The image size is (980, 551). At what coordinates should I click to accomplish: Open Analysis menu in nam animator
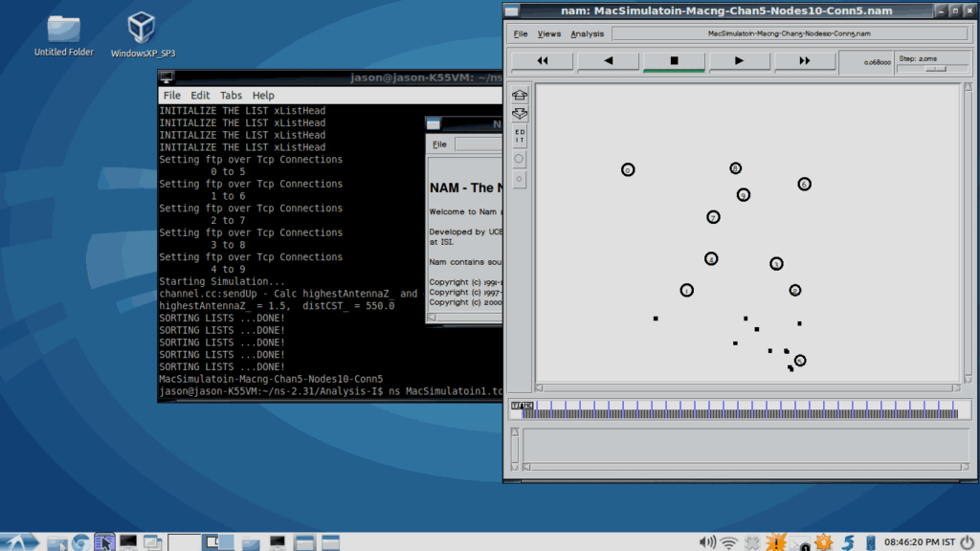587,33
